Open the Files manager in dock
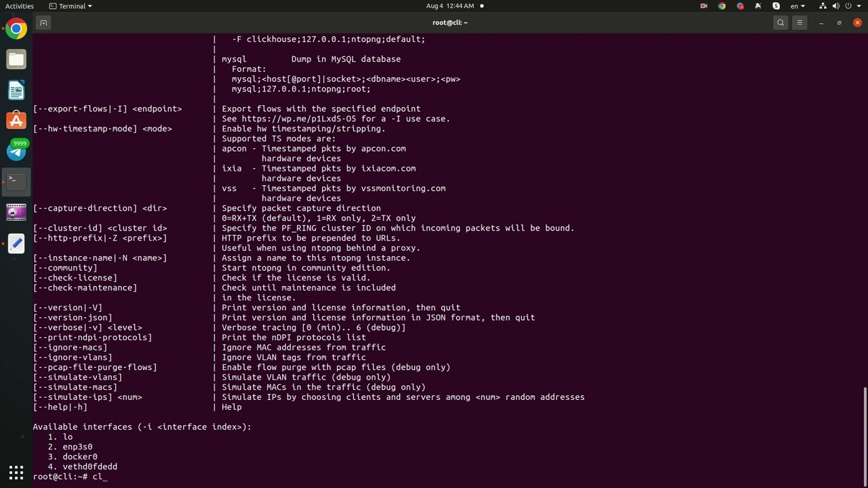This screenshot has height=488, width=868. (x=16, y=59)
